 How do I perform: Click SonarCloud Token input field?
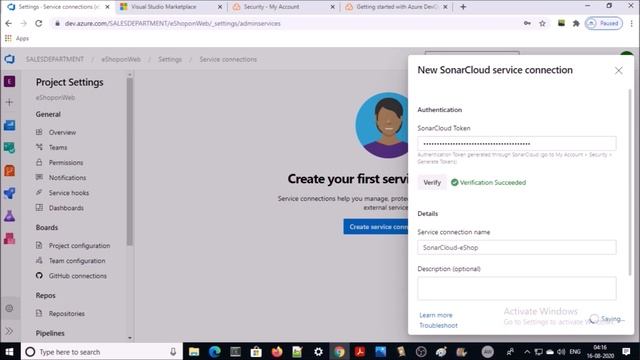point(517,144)
